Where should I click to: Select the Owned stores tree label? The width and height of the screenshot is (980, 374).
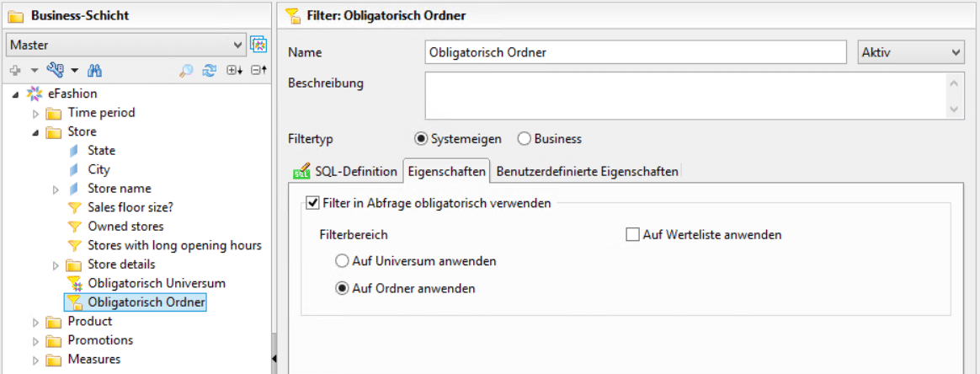125,227
